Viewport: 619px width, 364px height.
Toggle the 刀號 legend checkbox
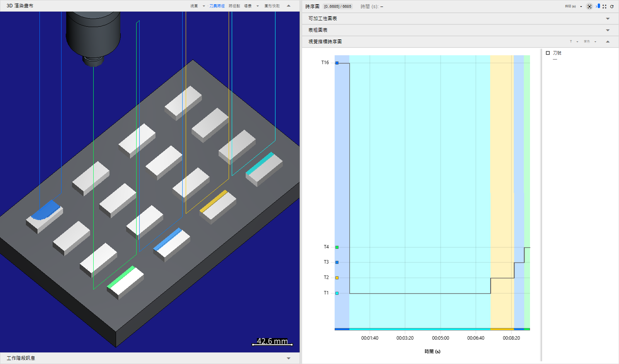pyautogui.click(x=548, y=53)
